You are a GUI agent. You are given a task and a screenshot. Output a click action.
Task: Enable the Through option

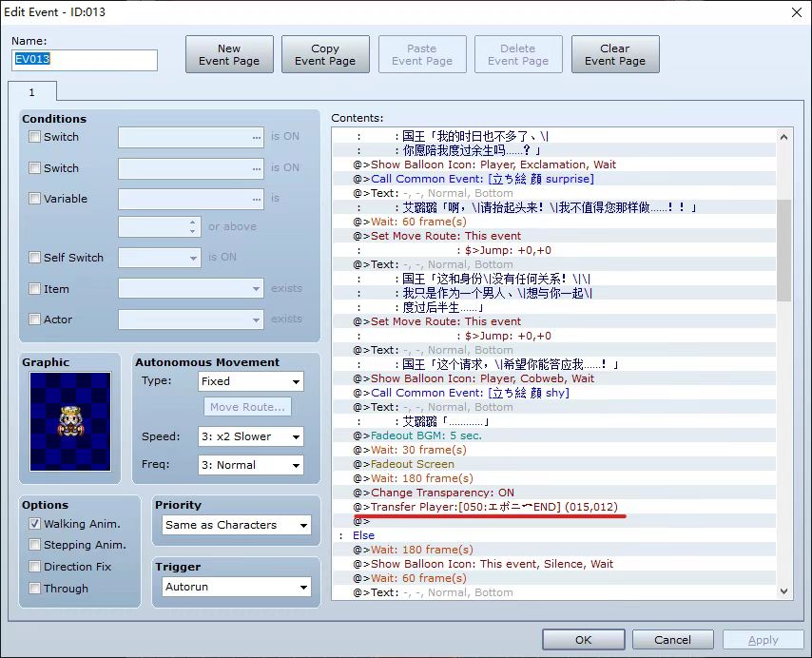click(x=34, y=588)
